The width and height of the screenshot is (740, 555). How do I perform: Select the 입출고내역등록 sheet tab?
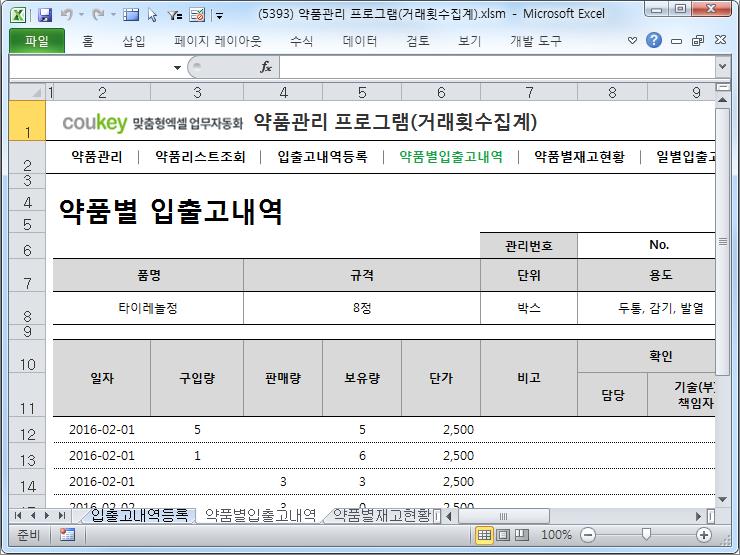tap(139, 515)
